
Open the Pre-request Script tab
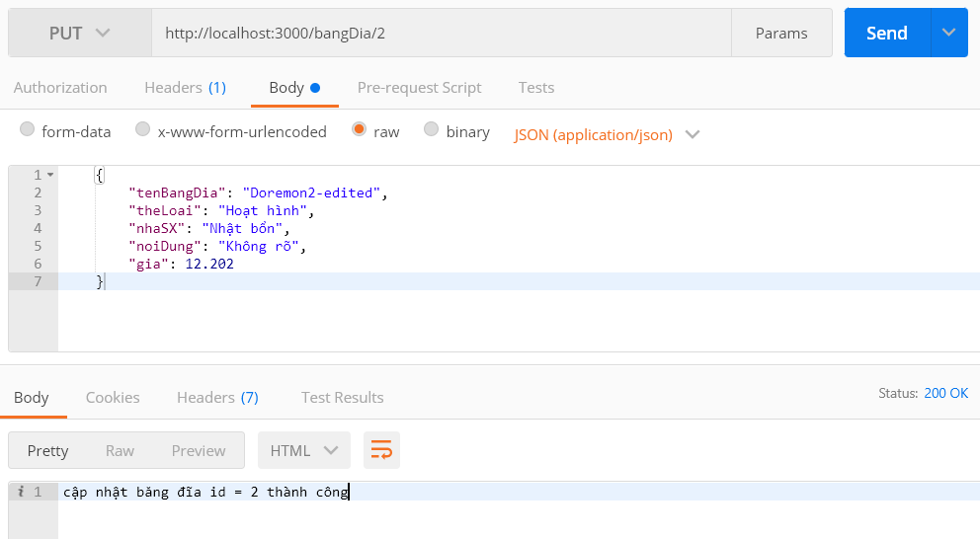(x=419, y=87)
